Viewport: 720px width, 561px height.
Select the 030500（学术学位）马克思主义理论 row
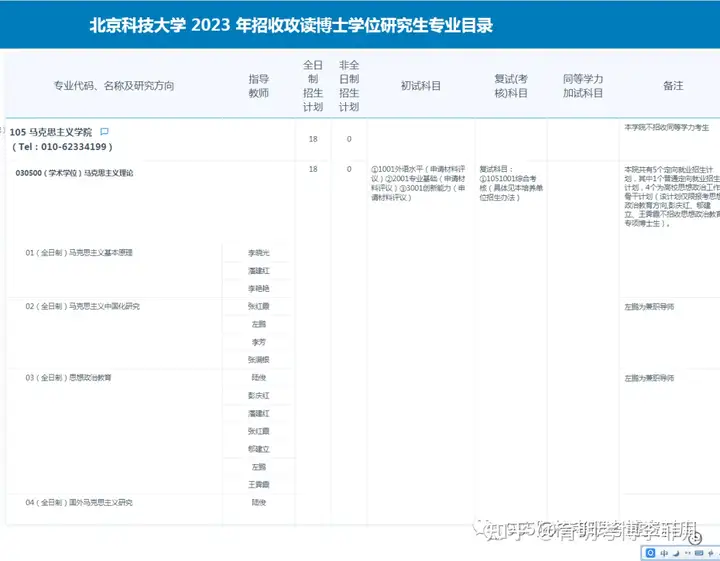point(74,173)
